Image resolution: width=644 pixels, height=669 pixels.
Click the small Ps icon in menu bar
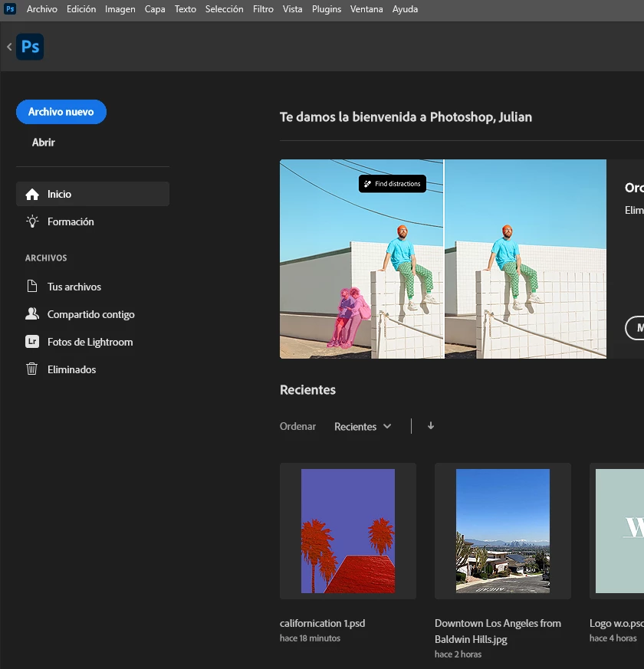click(x=10, y=8)
